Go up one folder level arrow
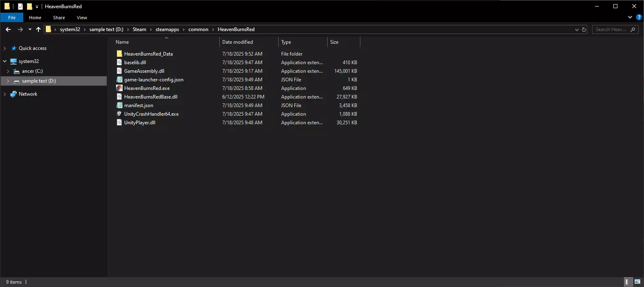The height and width of the screenshot is (287, 644). pyautogui.click(x=38, y=29)
